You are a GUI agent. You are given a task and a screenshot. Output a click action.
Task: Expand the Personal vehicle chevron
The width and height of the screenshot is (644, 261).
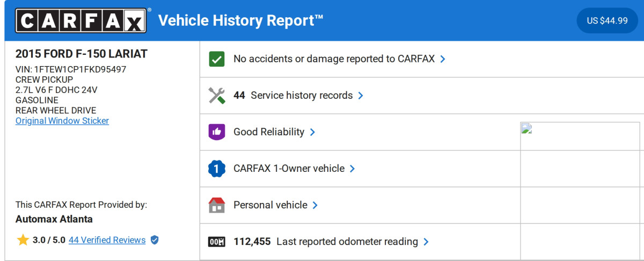tap(315, 205)
